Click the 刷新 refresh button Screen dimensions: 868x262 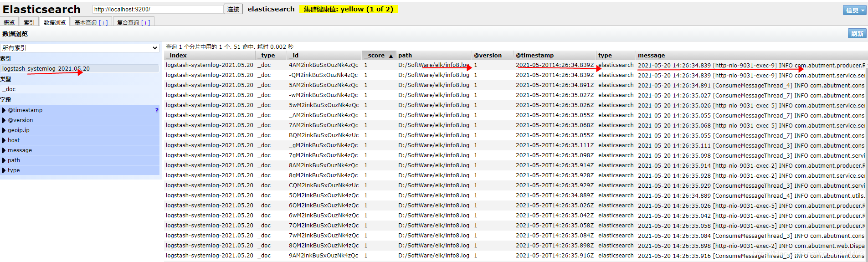(857, 34)
